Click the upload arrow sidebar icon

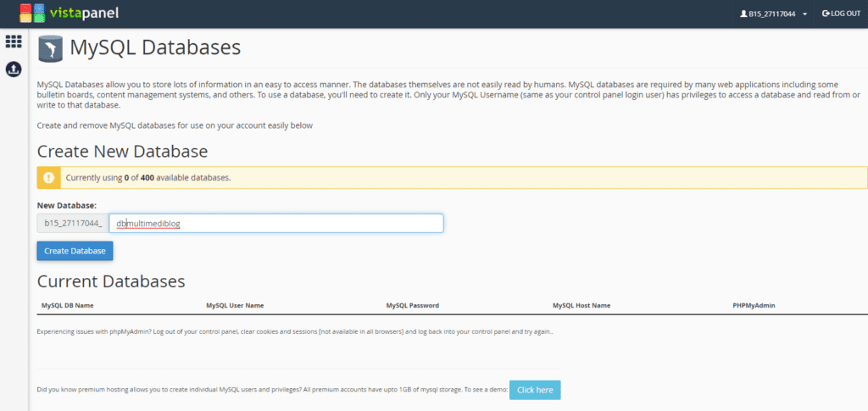click(14, 69)
